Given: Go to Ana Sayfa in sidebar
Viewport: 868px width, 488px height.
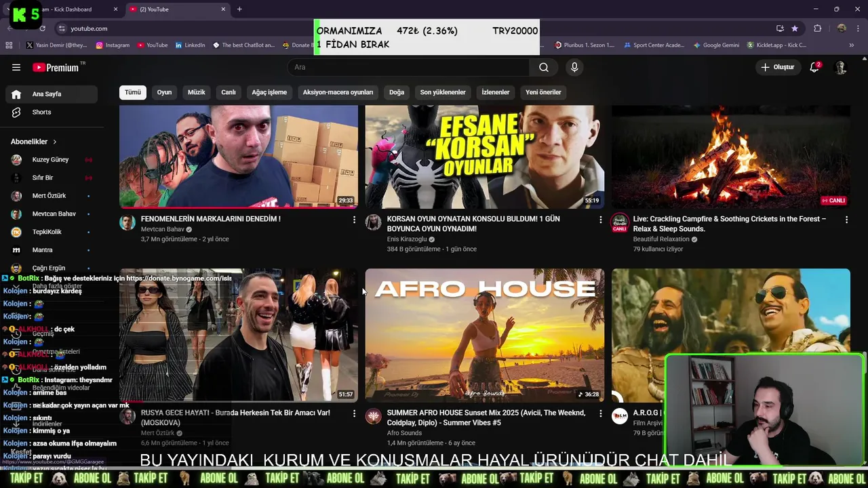Looking at the screenshot, I should click(52, 94).
